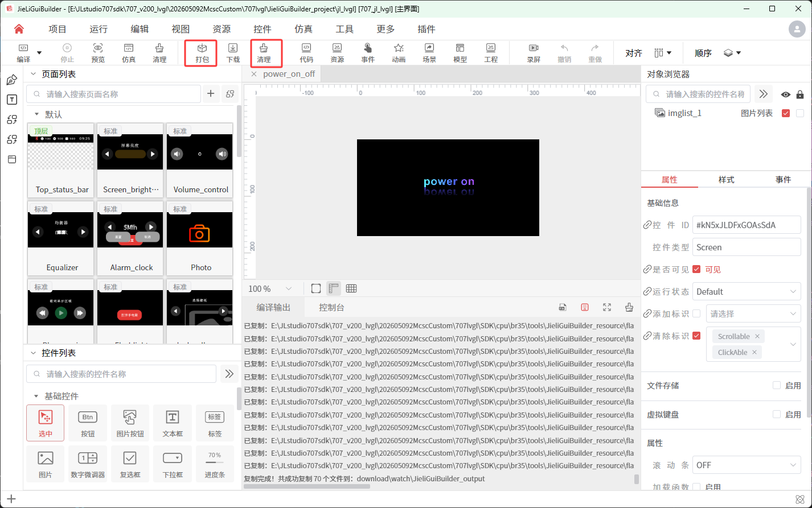Click the 工程 project toolbar icon
Viewport: 812px width, 508px height.
(491, 53)
